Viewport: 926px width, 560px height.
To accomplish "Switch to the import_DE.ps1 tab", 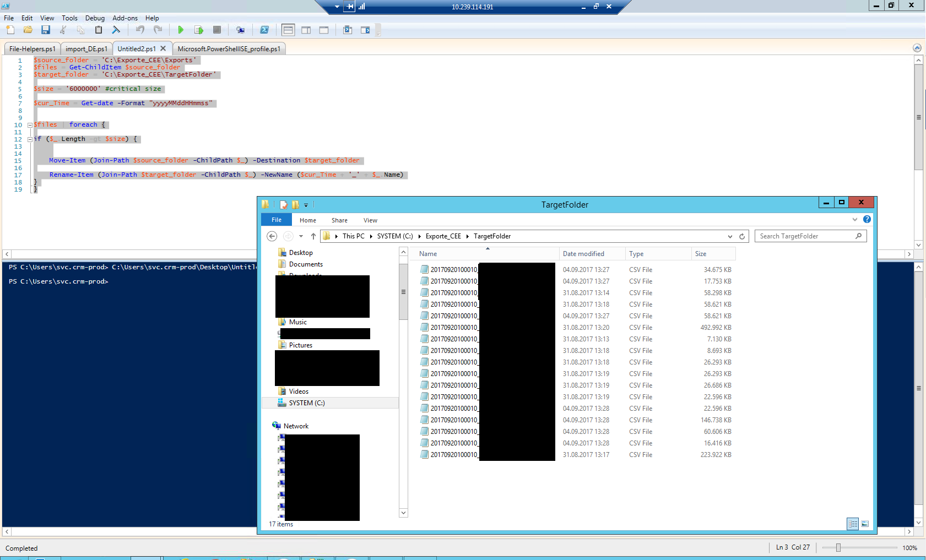I will click(x=86, y=48).
